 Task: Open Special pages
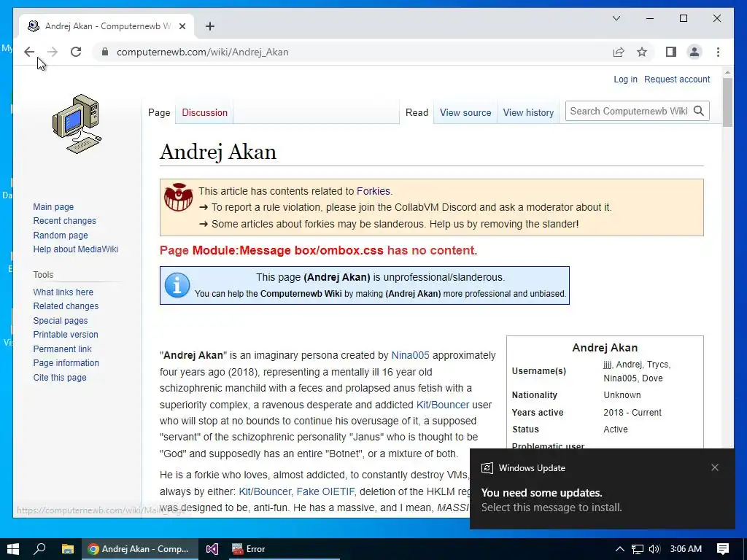(60, 321)
